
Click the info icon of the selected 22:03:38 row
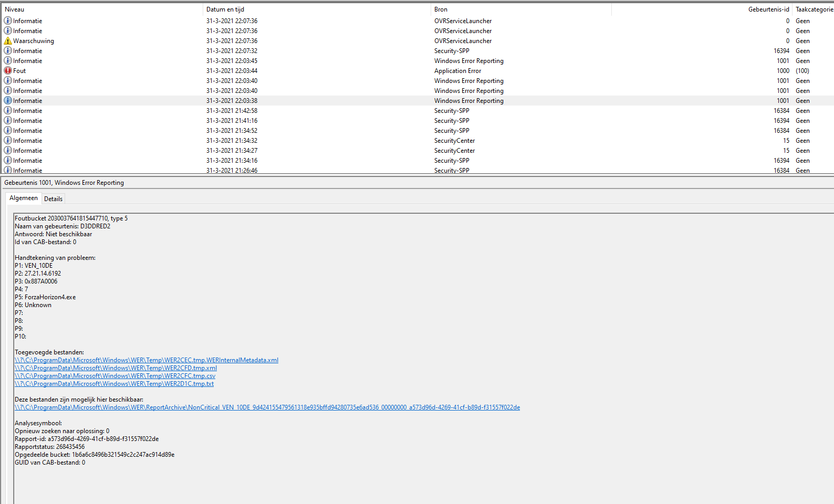coord(8,101)
